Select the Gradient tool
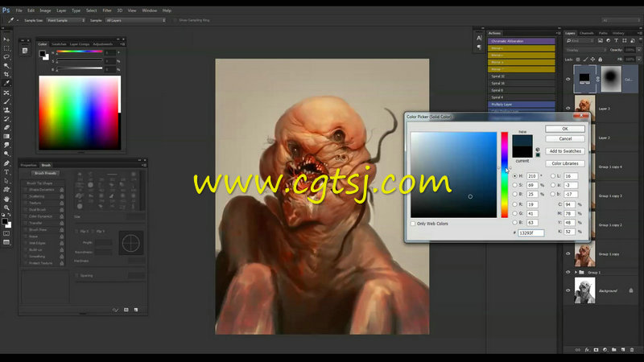This screenshot has height=362, width=644. (x=6, y=136)
